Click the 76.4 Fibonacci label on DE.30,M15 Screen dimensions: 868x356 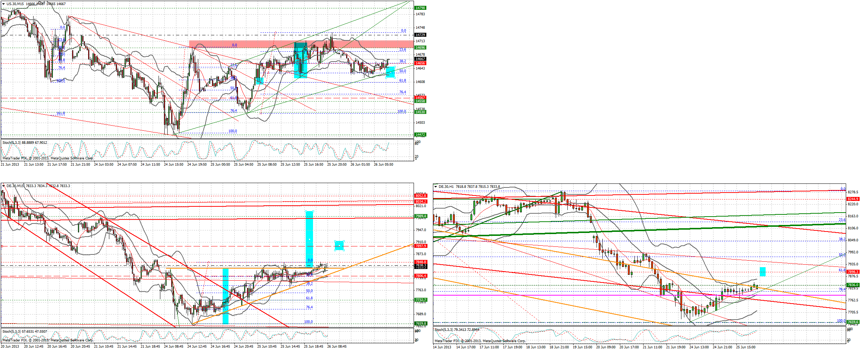[309, 308]
